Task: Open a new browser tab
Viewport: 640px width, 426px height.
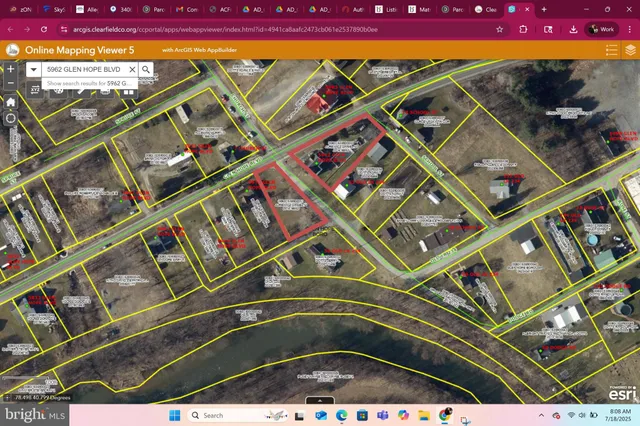Action: click(x=544, y=9)
